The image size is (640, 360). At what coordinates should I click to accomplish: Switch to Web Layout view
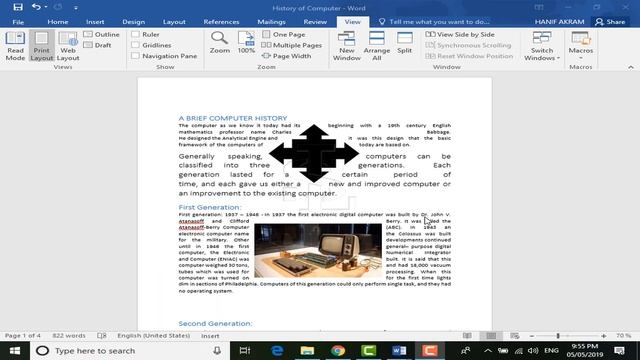(x=68, y=46)
